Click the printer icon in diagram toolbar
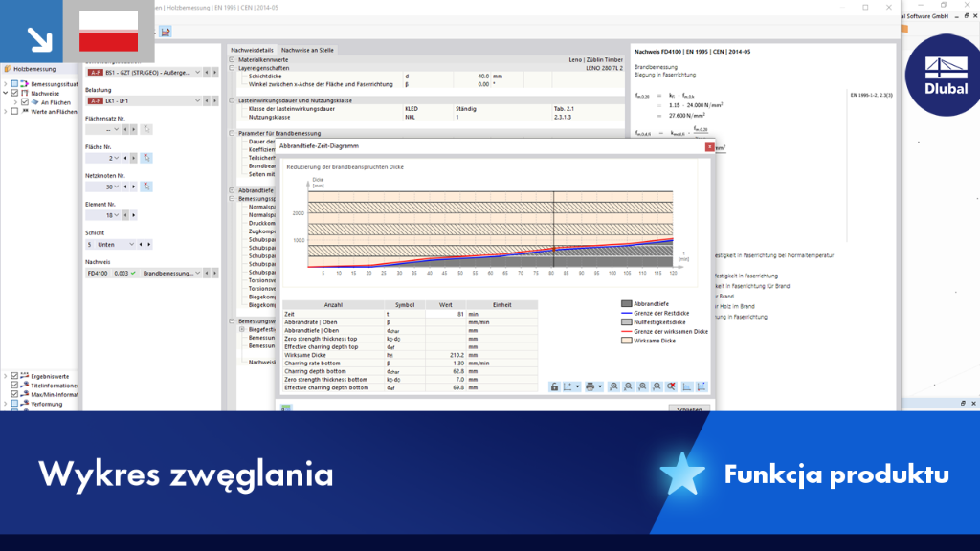The height and width of the screenshot is (551, 980). (590, 386)
